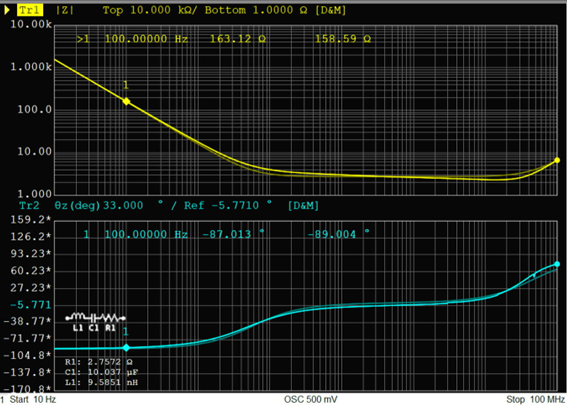
Task: Click the R1 2.7572 Ω parameter value
Action: click(99, 362)
